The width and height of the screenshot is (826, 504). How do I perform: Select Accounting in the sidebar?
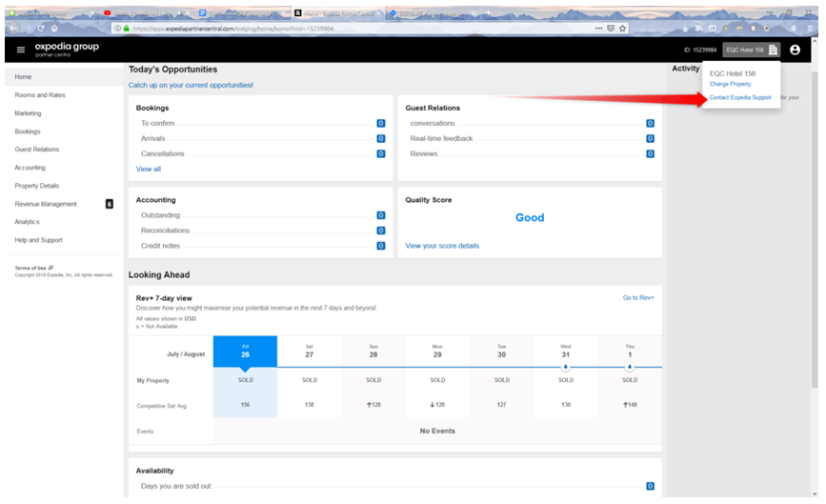[30, 168]
